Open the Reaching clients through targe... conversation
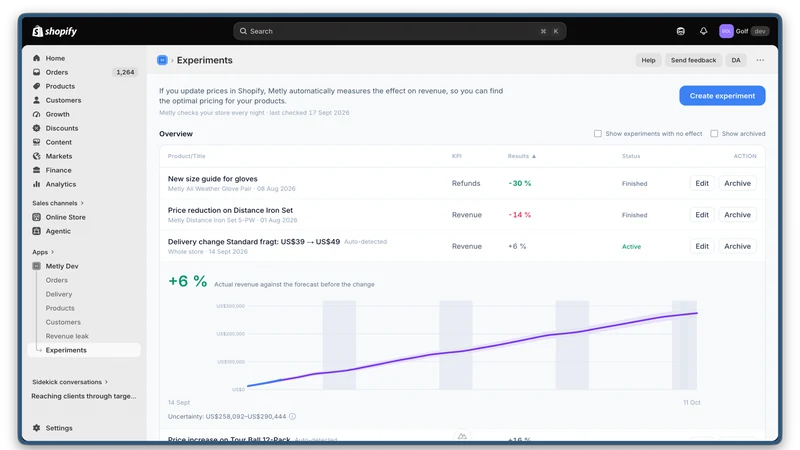 pyautogui.click(x=84, y=396)
